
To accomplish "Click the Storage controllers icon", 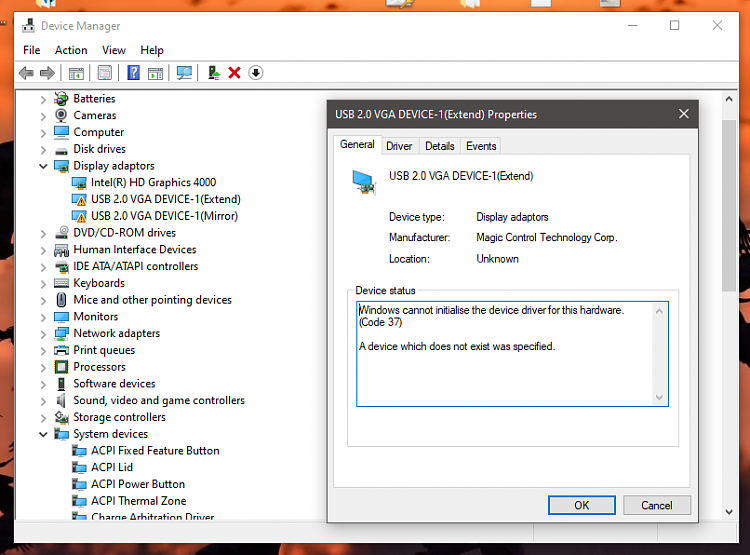I will (61, 417).
